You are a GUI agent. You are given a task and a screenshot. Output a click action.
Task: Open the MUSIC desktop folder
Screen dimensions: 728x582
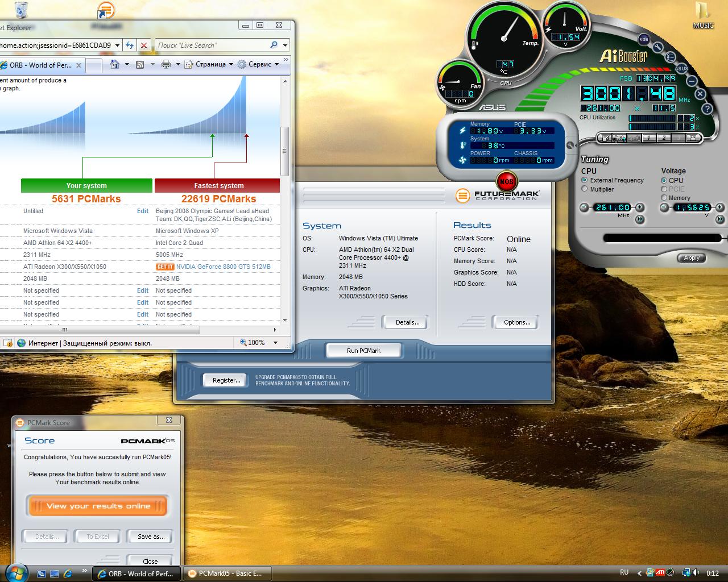tap(703, 16)
